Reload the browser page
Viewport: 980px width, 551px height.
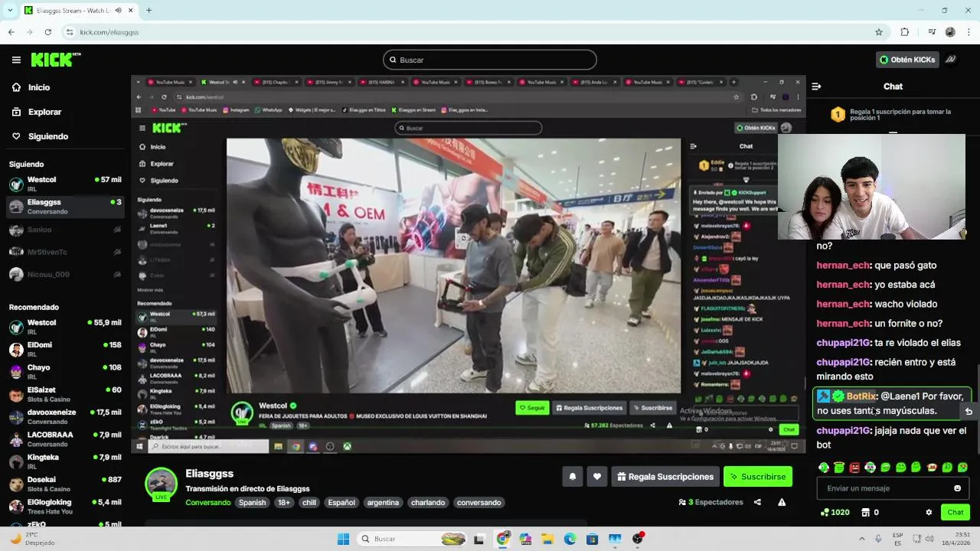pyautogui.click(x=48, y=32)
